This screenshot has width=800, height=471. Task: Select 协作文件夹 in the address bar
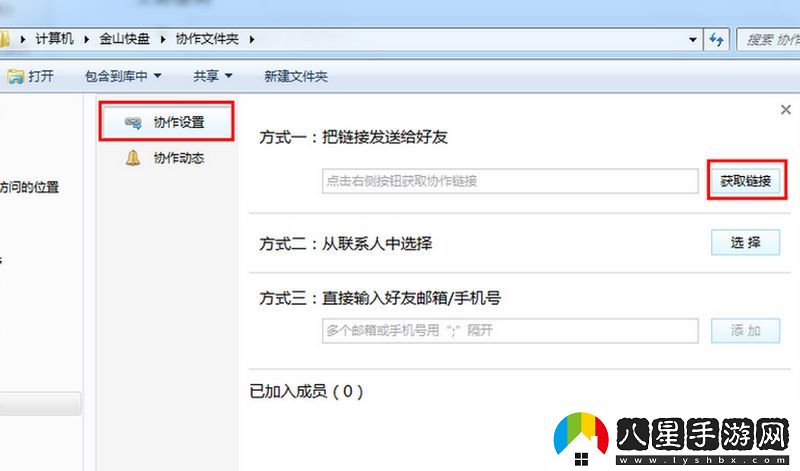(207, 39)
